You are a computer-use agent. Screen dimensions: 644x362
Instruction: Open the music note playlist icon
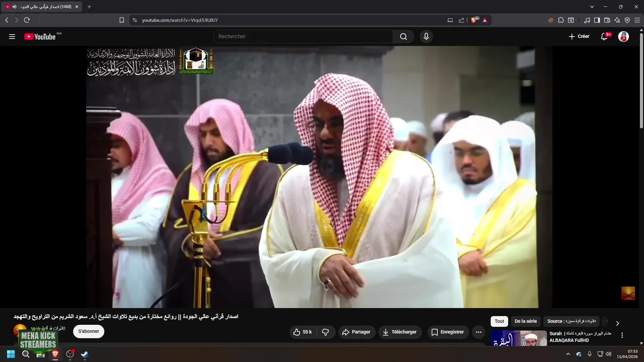(587, 20)
